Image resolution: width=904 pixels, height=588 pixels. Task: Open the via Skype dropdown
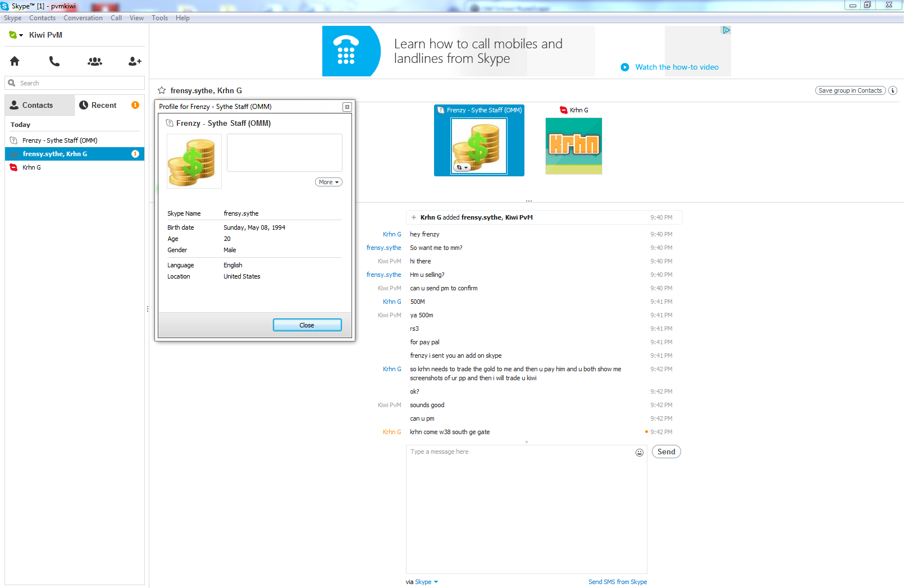click(x=426, y=582)
